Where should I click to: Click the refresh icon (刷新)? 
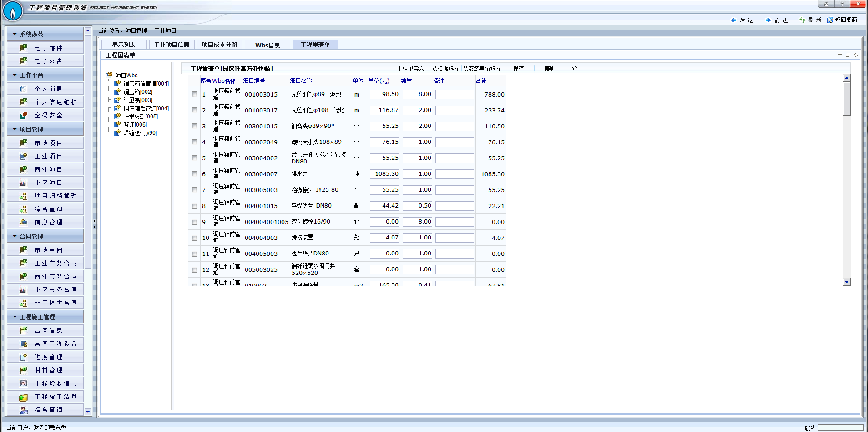coord(802,20)
